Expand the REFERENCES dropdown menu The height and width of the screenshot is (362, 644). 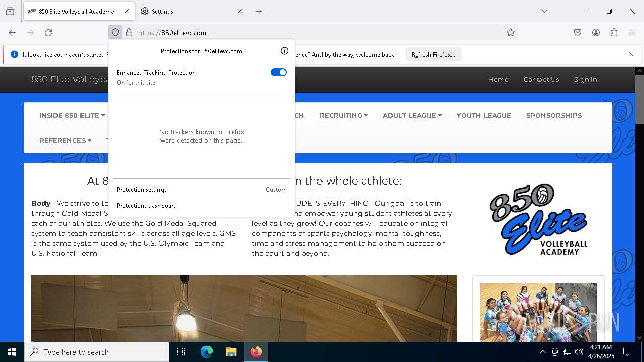[x=65, y=140]
